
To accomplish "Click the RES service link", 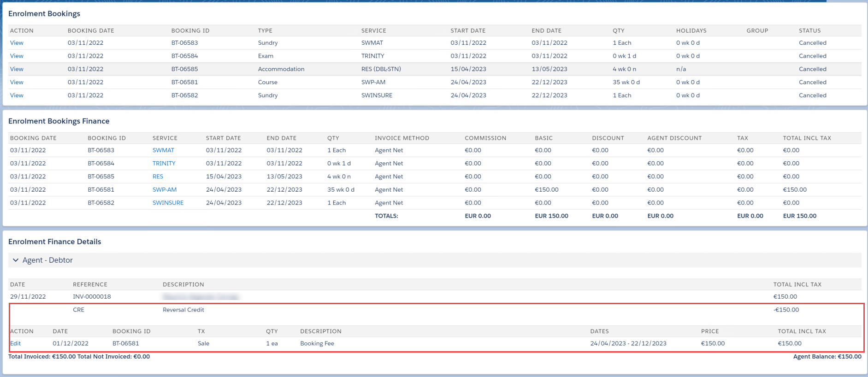I will [x=158, y=177].
